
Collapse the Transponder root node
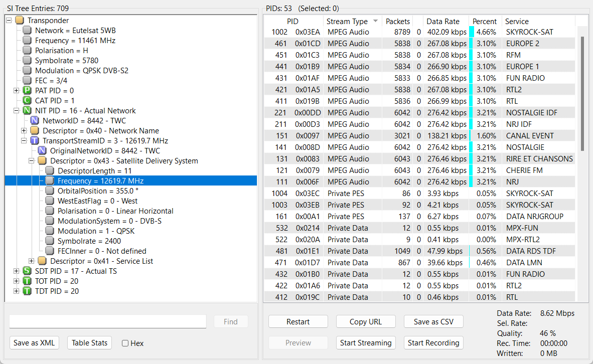click(9, 21)
